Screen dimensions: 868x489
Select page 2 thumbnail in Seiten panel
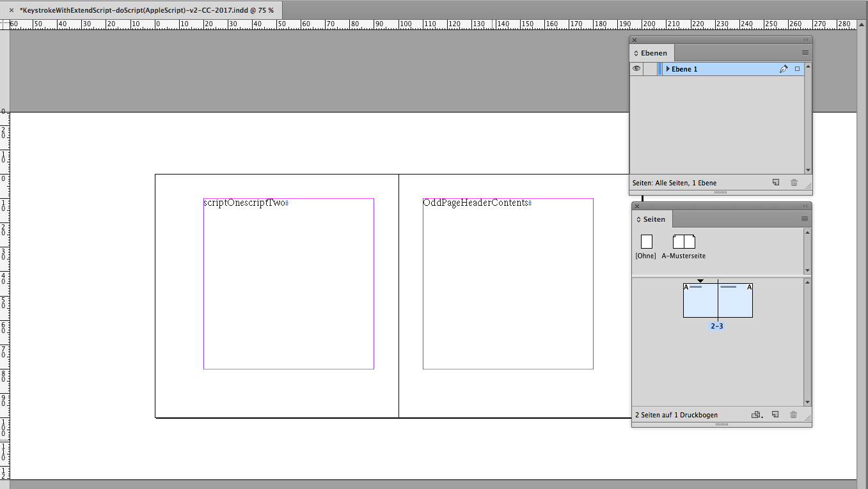click(700, 300)
